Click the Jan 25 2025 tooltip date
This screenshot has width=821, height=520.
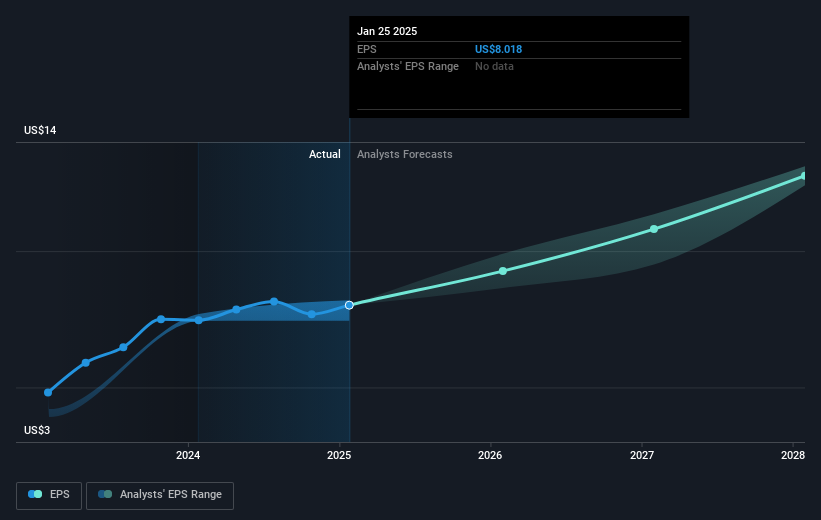point(387,31)
